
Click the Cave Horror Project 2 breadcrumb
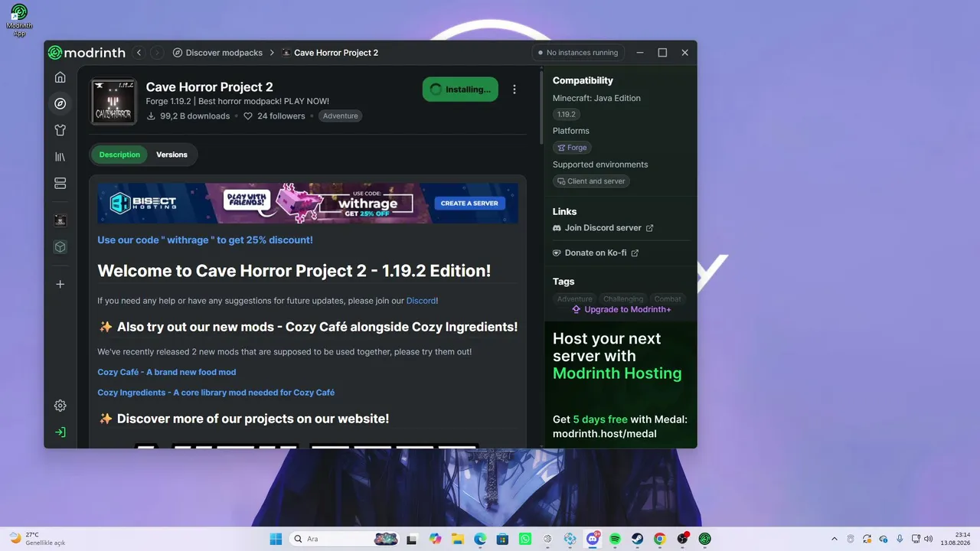[x=330, y=53]
